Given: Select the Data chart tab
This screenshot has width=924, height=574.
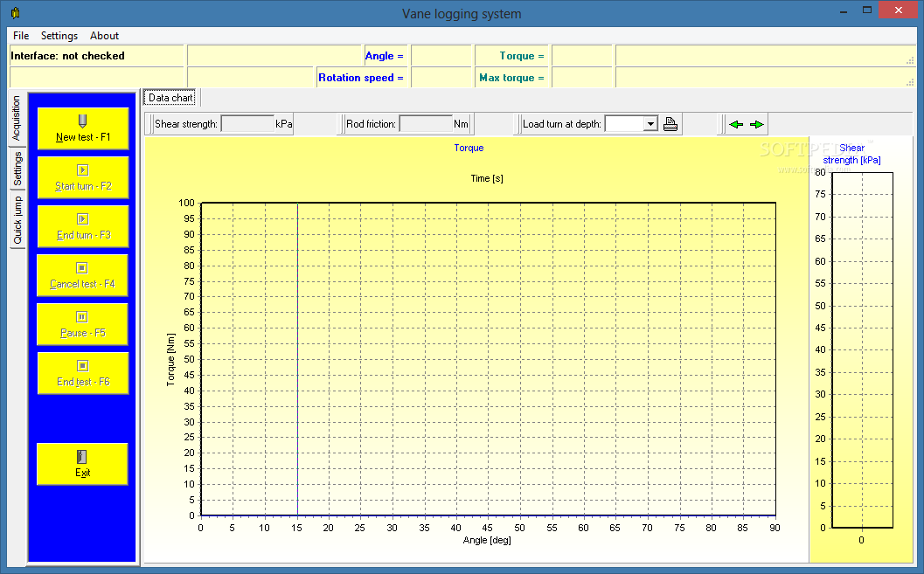Looking at the screenshot, I should (170, 98).
